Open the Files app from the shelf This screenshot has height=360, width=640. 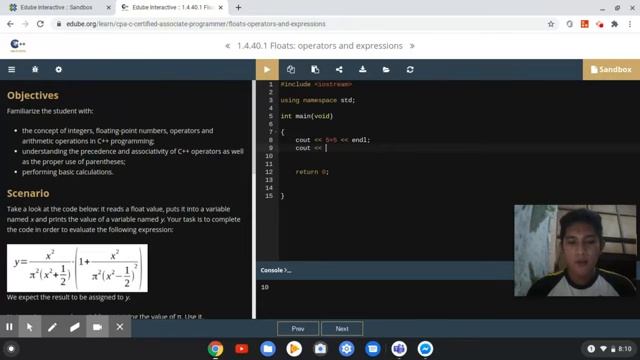click(268, 349)
